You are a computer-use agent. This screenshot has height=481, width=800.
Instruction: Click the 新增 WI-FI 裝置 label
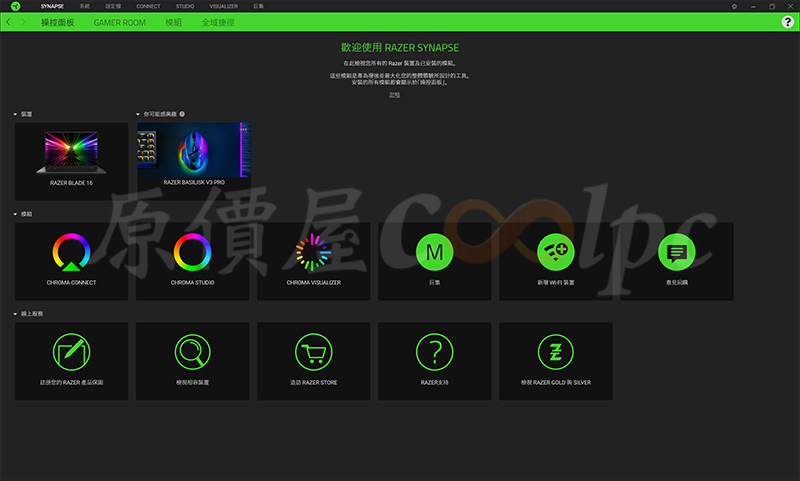(556, 283)
